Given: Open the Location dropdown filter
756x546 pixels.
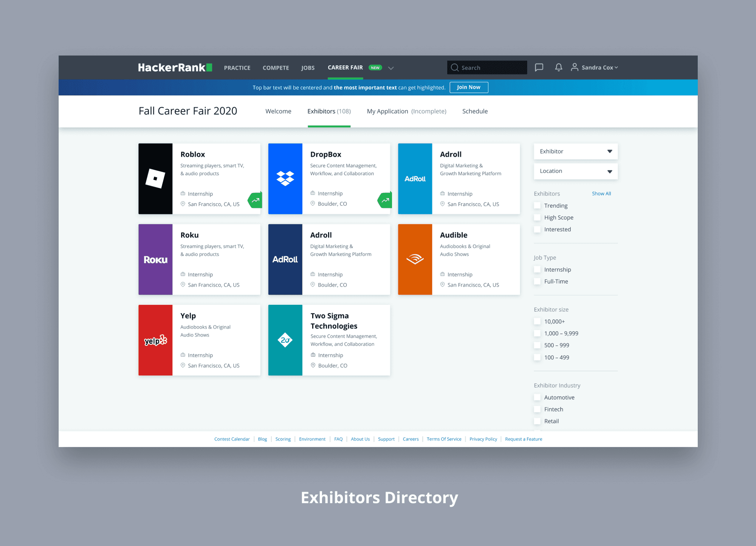Looking at the screenshot, I should tap(575, 171).
